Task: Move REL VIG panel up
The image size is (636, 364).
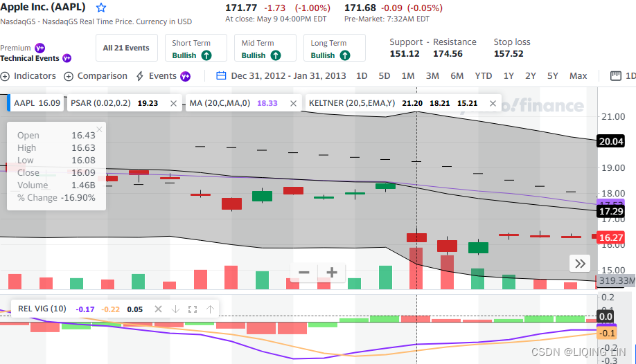Action: coord(210,309)
